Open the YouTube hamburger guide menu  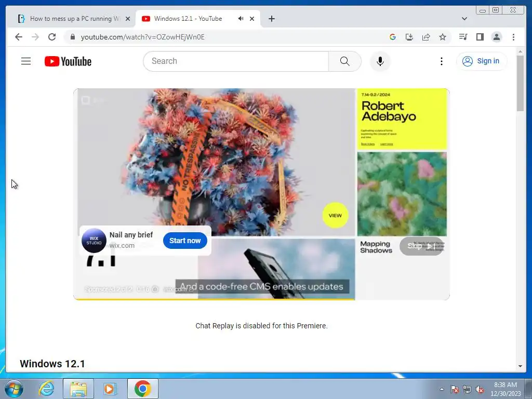(26, 61)
